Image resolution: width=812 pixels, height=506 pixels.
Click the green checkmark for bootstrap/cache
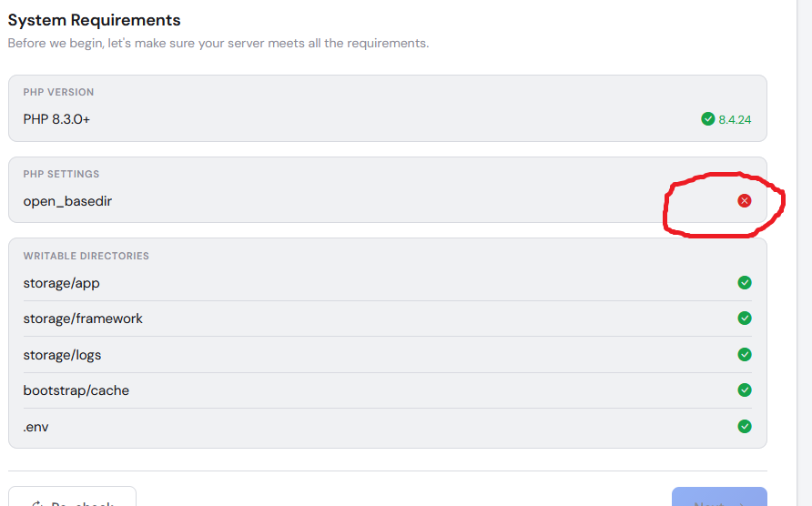744,390
